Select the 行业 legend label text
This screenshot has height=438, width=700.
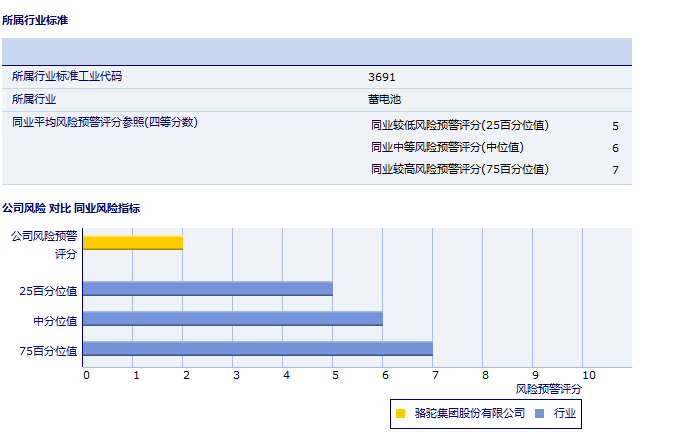(565, 413)
